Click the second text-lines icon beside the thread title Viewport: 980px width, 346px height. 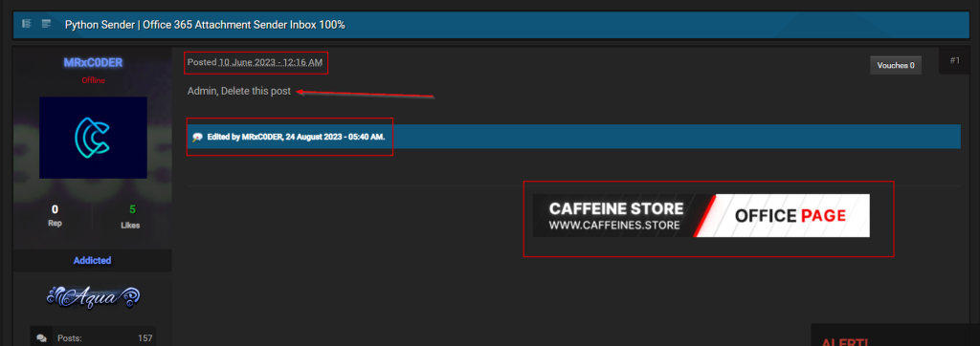coord(46,24)
